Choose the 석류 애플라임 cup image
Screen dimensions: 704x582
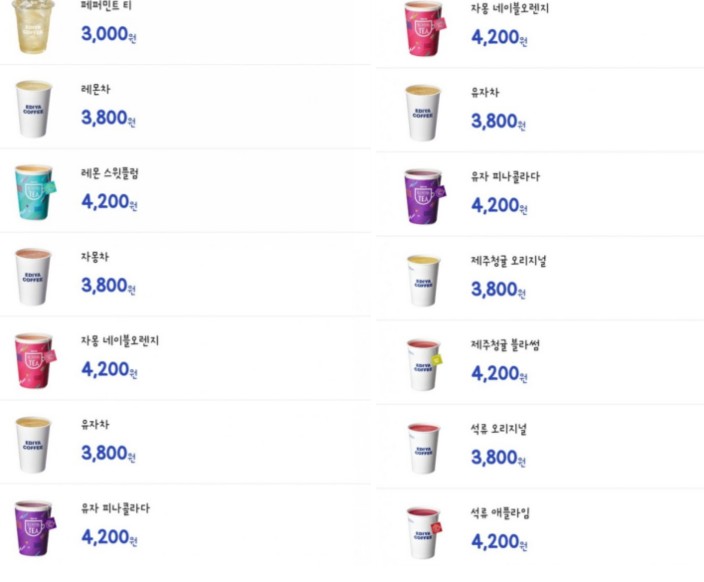pyautogui.click(x=423, y=532)
